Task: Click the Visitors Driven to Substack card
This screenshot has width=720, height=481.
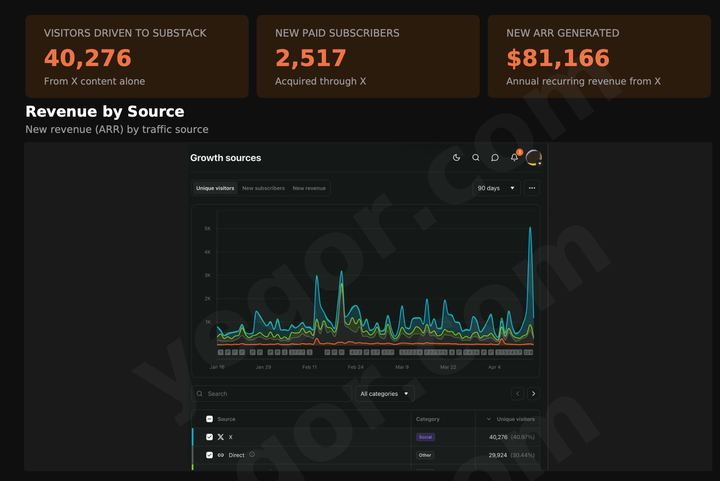Action: tap(137, 56)
